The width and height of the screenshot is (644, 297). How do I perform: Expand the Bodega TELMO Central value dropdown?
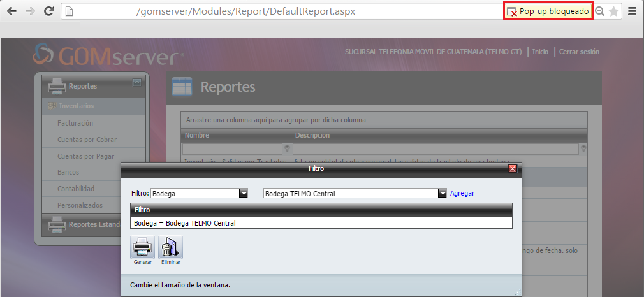point(442,193)
